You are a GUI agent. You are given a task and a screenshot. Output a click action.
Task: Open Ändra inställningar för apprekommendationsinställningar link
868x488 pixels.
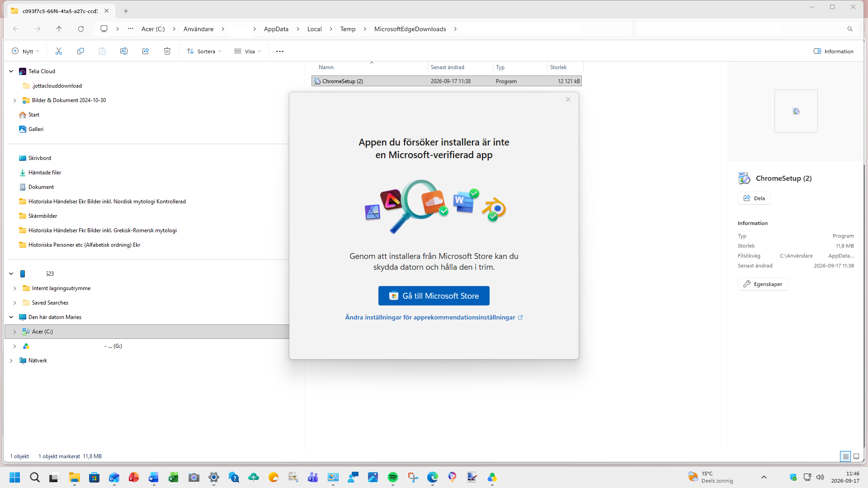click(434, 317)
